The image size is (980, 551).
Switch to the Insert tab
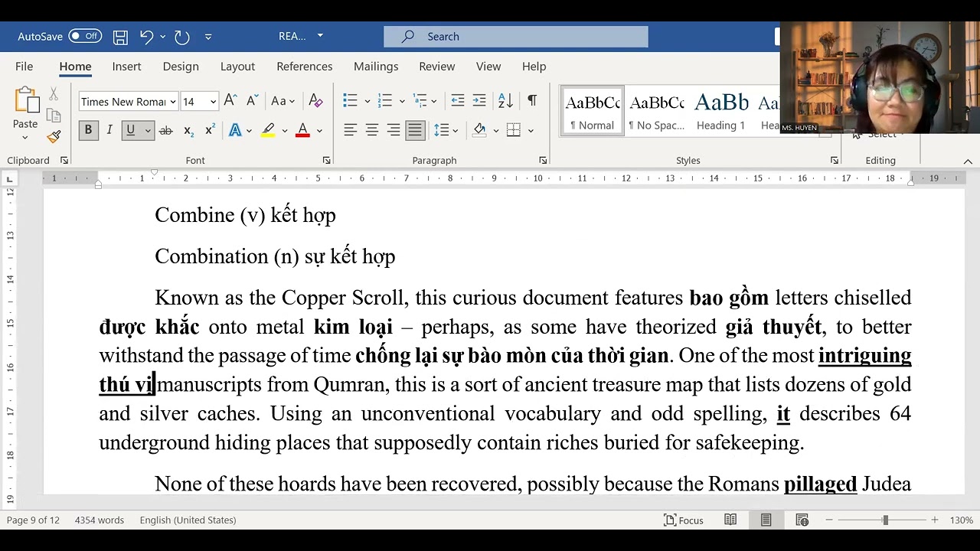tap(127, 67)
